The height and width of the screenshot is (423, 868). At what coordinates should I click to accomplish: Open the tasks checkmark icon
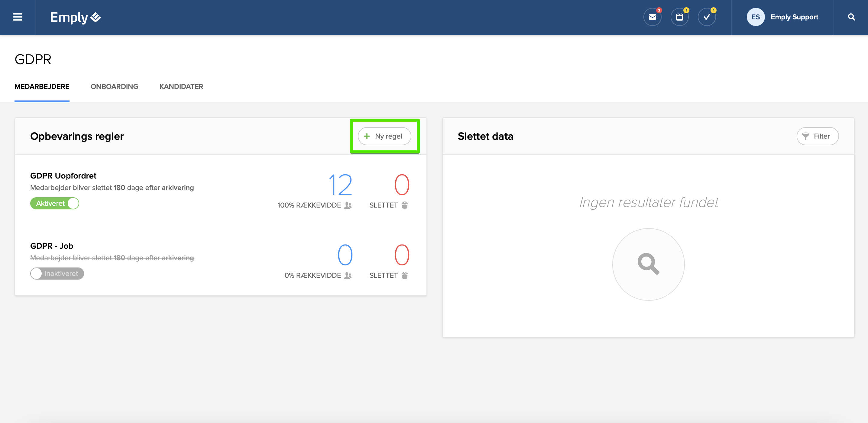tap(707, 17)
